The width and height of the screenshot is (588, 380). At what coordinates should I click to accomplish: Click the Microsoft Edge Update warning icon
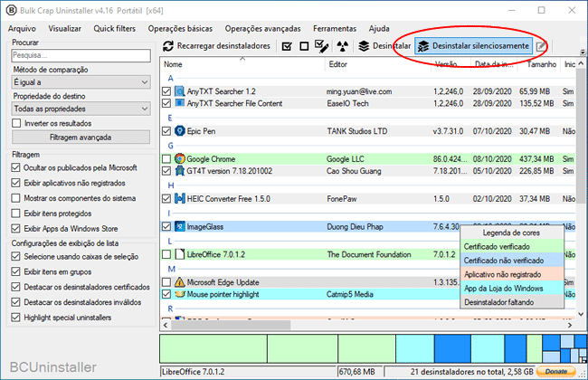click(x=179, y=281)
